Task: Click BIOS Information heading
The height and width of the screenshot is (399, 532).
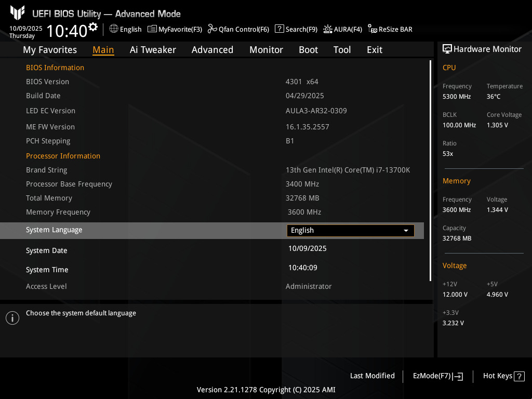Action: [x=55, y=68]
